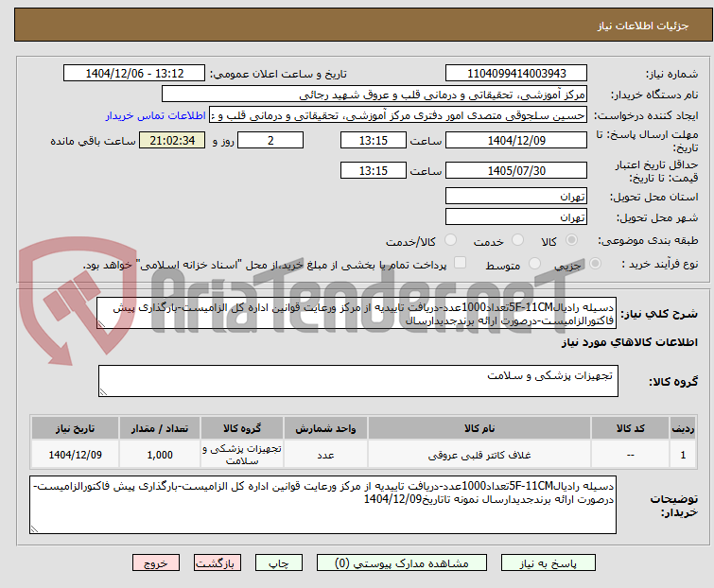Click the response deadline date 1404/12/09 field
Screen dimensions: 714x588
pos(516,140)
